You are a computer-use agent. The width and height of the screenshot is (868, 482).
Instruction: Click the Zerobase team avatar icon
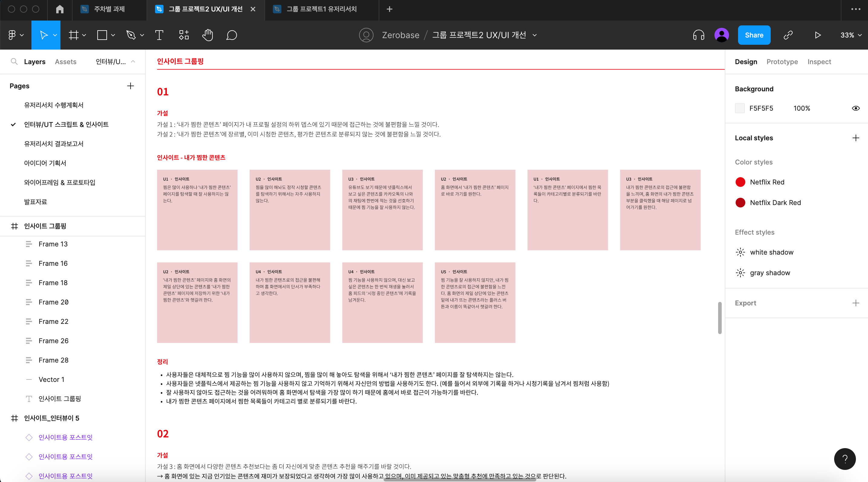[366, 35]
